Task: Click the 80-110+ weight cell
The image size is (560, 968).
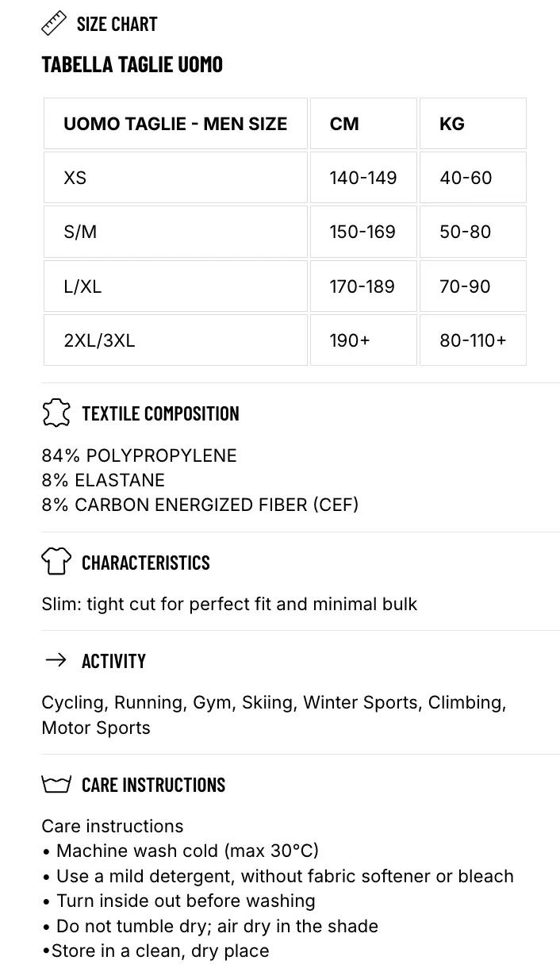Action: 473,340
